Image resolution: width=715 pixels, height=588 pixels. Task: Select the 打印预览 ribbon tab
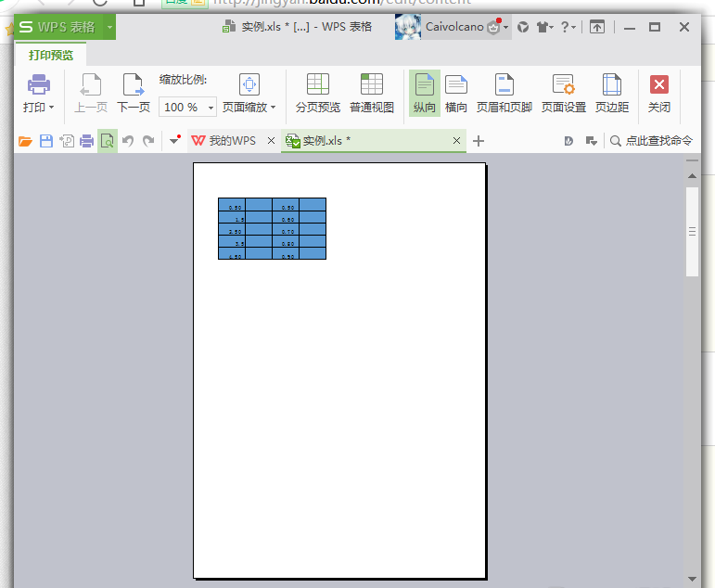pos(51,56)
